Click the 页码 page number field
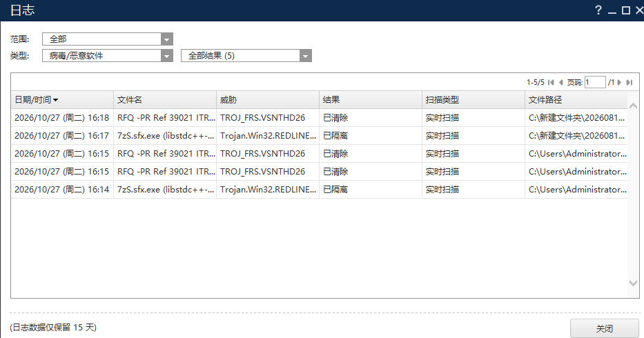The height and width of the screenshot is (338, 644). click(595, 83)
